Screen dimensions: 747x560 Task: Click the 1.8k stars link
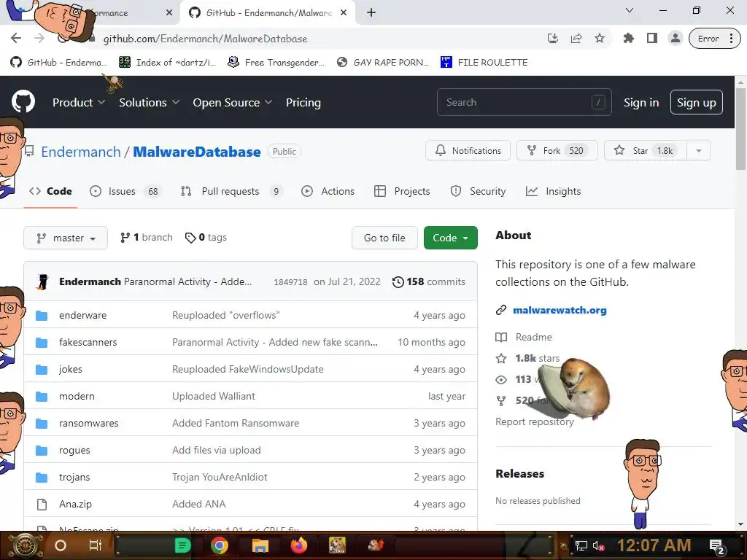click(538, 358)
